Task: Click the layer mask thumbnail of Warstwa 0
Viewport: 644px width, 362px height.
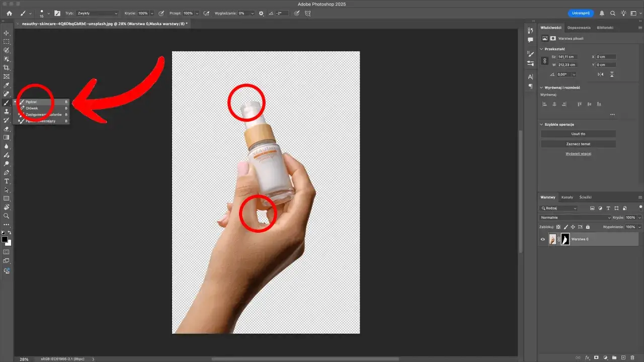Action: (x=566, y=239)
